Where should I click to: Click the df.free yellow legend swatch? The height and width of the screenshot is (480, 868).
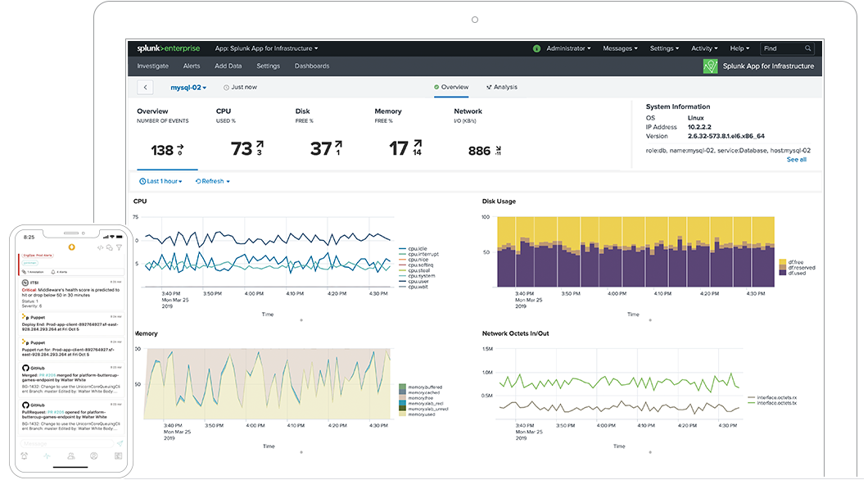783,262
